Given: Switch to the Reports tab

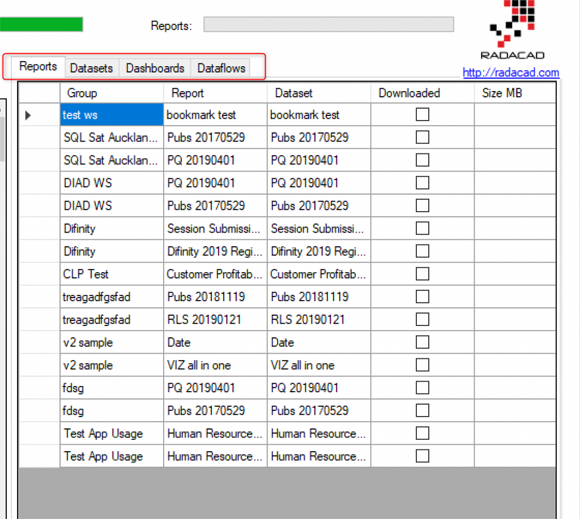Looking at the screenshot, I should [38, 67].
